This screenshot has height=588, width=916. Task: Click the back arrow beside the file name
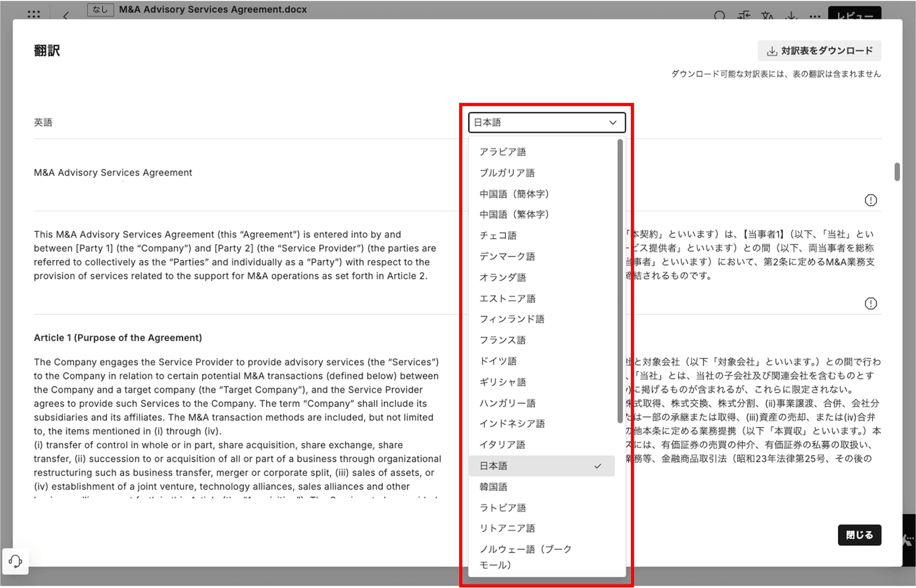[x=66, y=15]
